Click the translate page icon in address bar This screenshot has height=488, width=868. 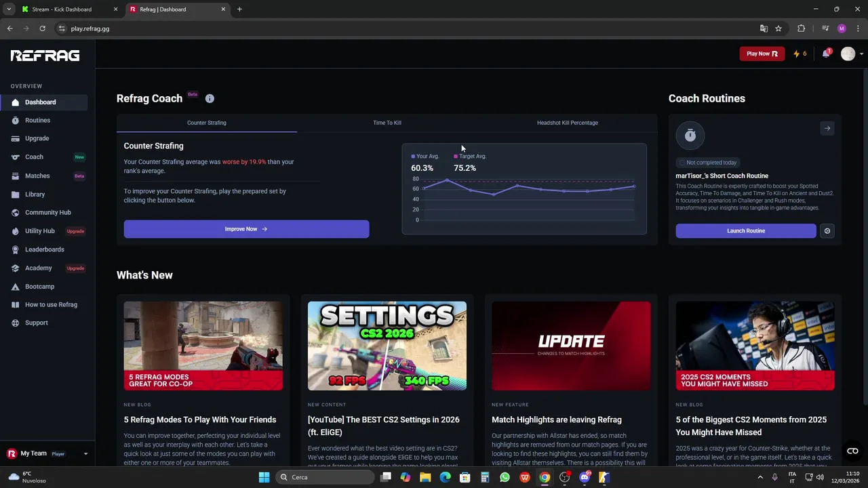(x=764, y=28)
